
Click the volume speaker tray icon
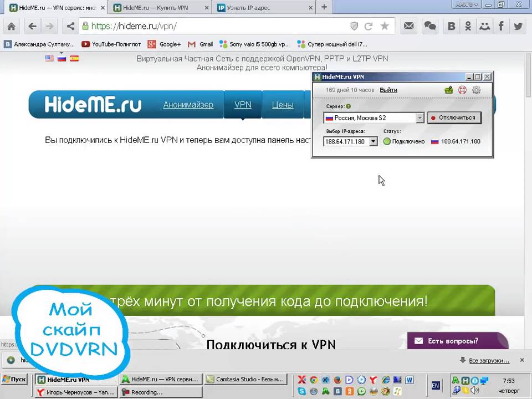click(475, 390)
